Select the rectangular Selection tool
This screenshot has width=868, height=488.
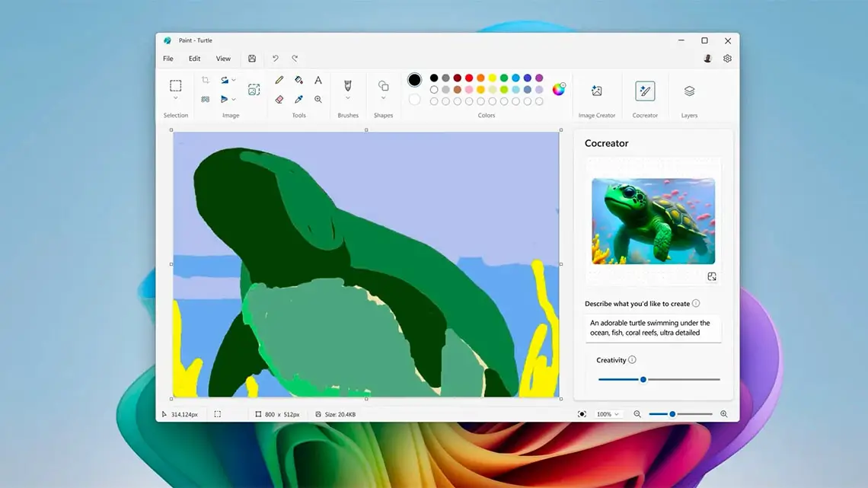pos(175,86)
